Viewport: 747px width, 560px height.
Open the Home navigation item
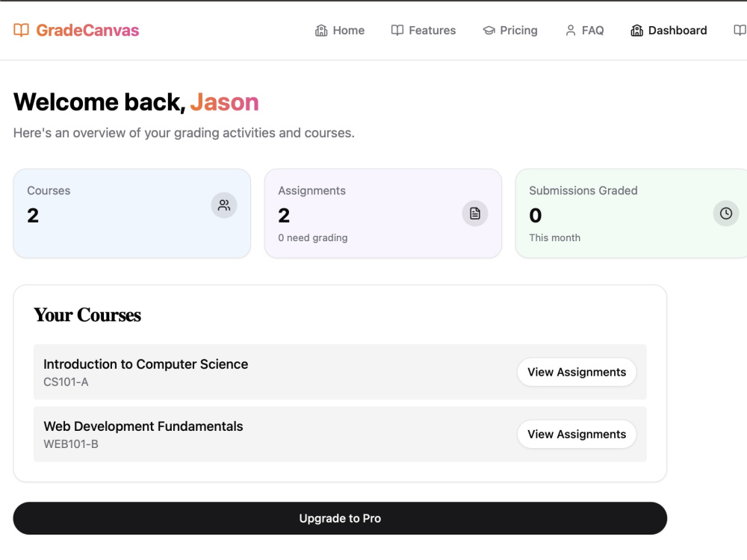[x=340, y=31]
